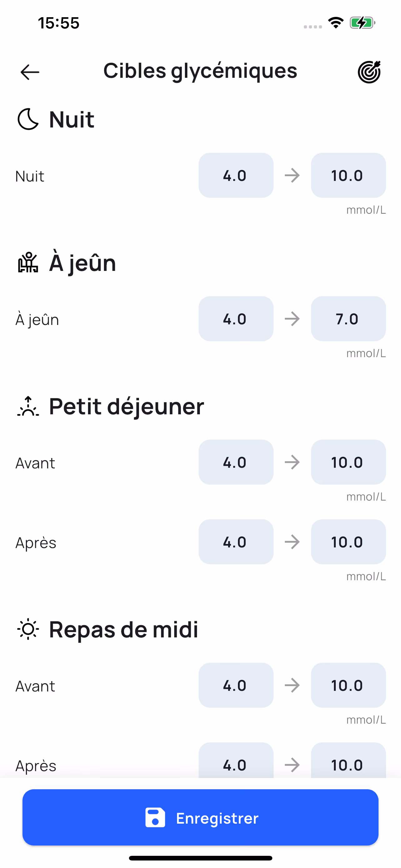The height and width of the screenshot is (868, 401).
Task: Edit Petit déjeuner Après minimum value
Action: point(236,542)
